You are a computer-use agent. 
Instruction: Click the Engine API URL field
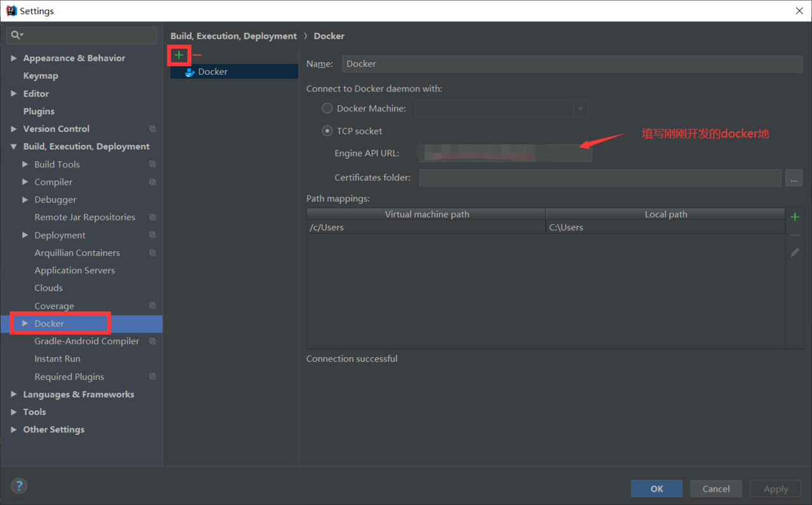click(505, 153)
